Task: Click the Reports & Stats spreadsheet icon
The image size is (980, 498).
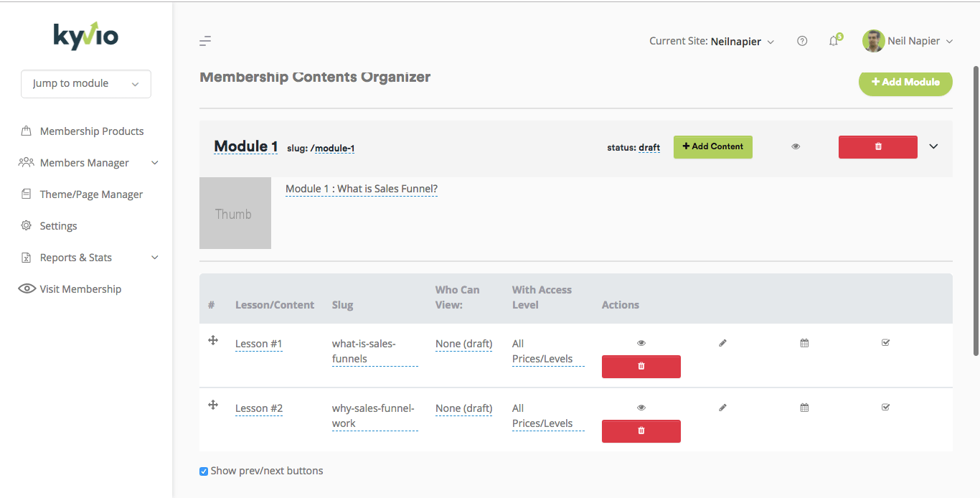Action: 27,258
